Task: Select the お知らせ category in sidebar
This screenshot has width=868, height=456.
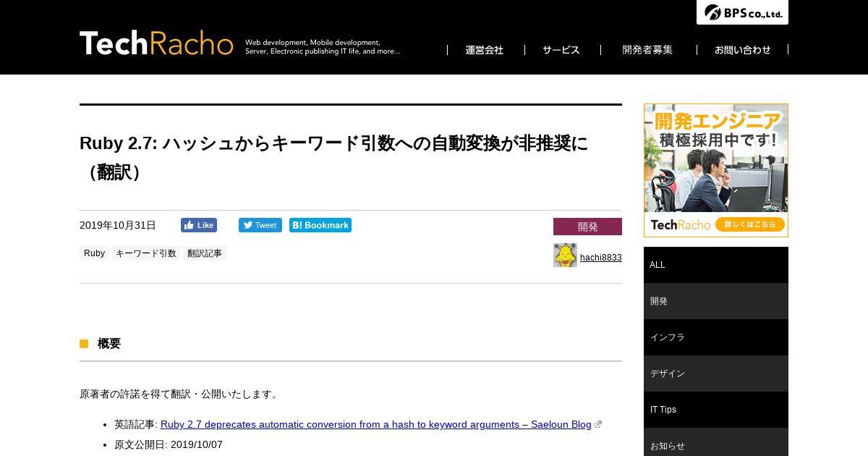Action: (716, 442)
